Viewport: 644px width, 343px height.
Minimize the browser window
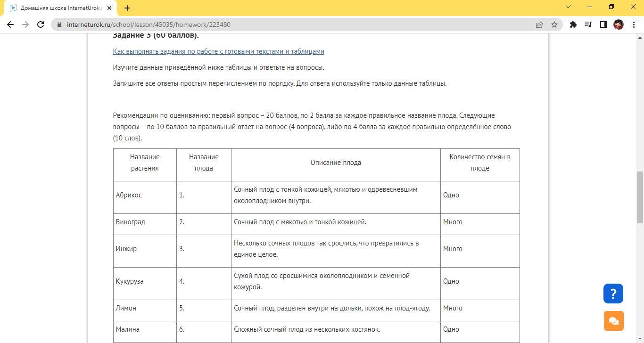[590, 7]
